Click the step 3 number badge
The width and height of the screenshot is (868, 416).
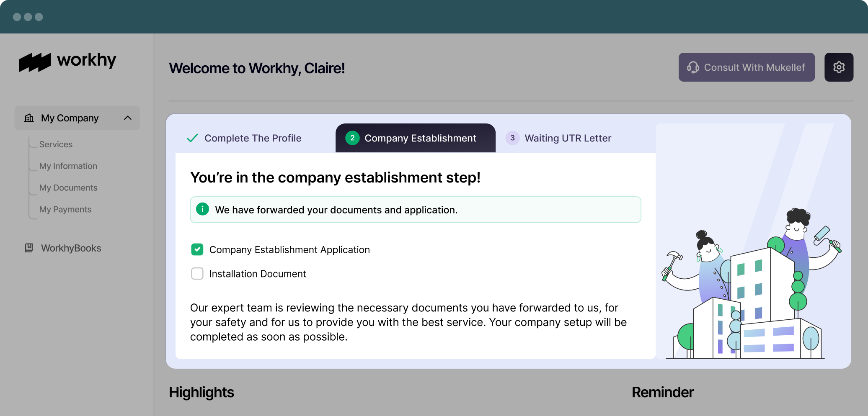coord(512,138)
